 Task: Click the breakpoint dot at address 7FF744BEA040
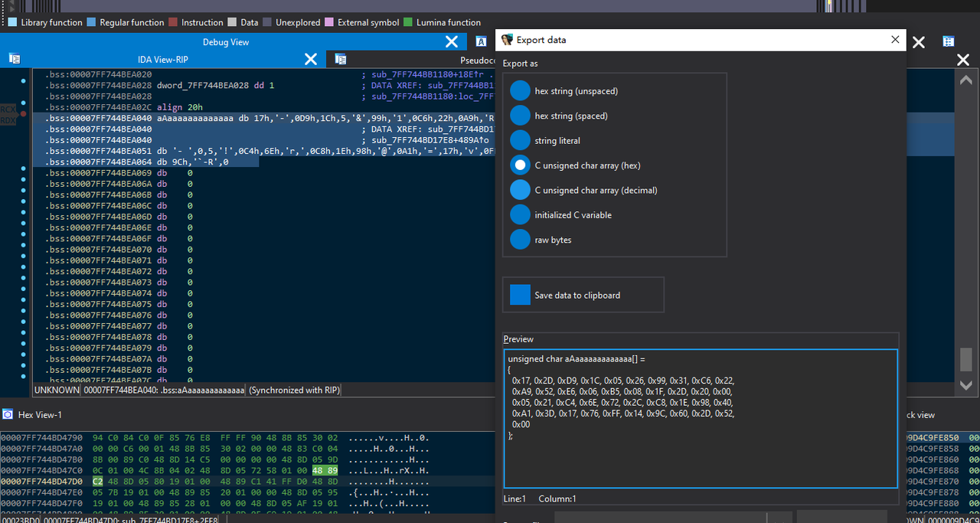(x=24, y=113)
